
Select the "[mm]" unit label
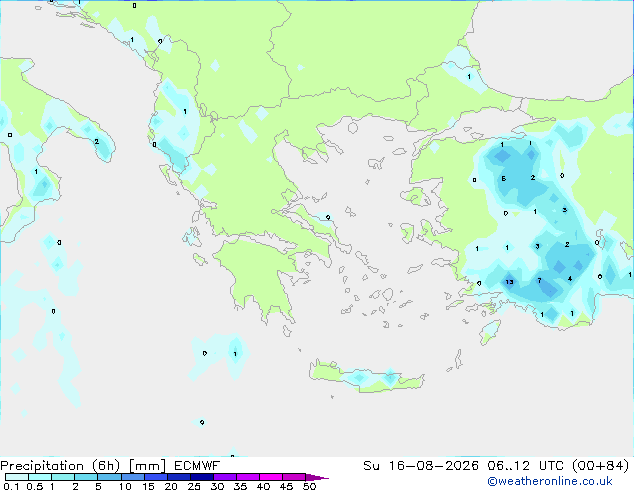(147, 466)
